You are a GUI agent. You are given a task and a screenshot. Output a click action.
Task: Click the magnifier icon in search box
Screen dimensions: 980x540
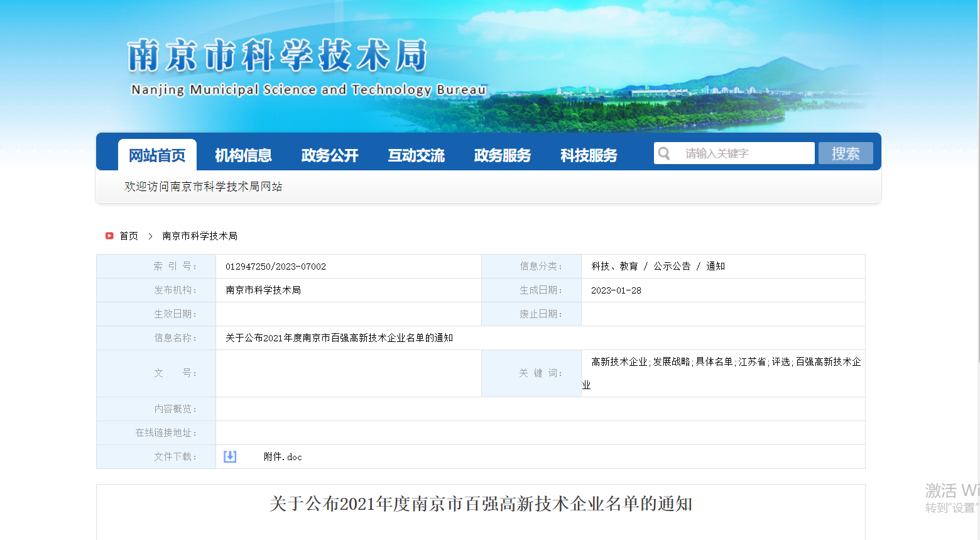click(x=664, y=153)
